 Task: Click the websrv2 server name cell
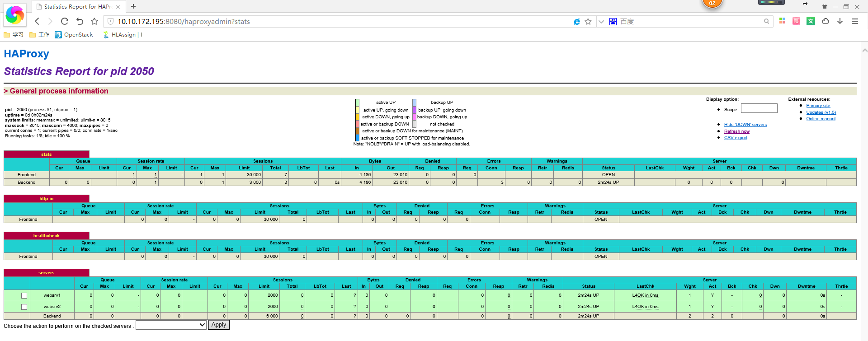point(52,307)
